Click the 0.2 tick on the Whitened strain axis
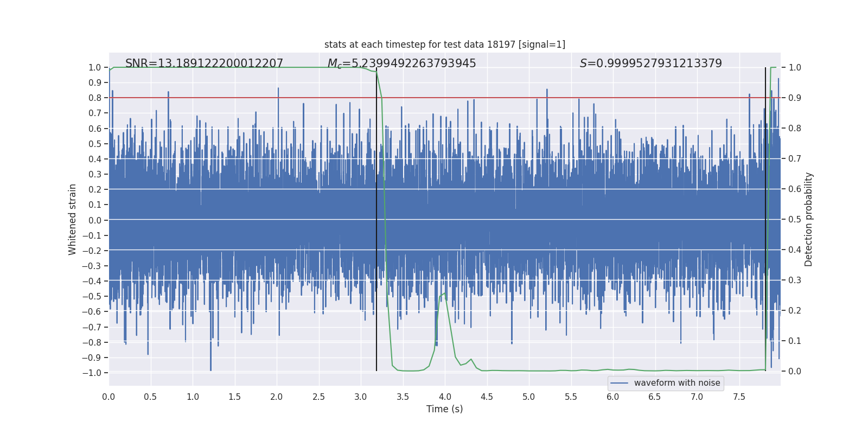This screenshot has height=434, width=868. pyautogui.click(x=95, y=189)
